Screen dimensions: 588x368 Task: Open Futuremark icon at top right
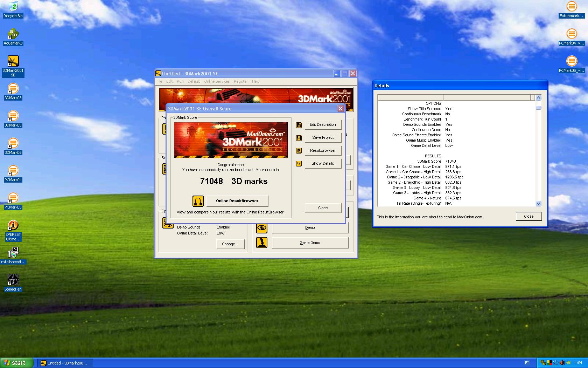[x=572, y=9]
